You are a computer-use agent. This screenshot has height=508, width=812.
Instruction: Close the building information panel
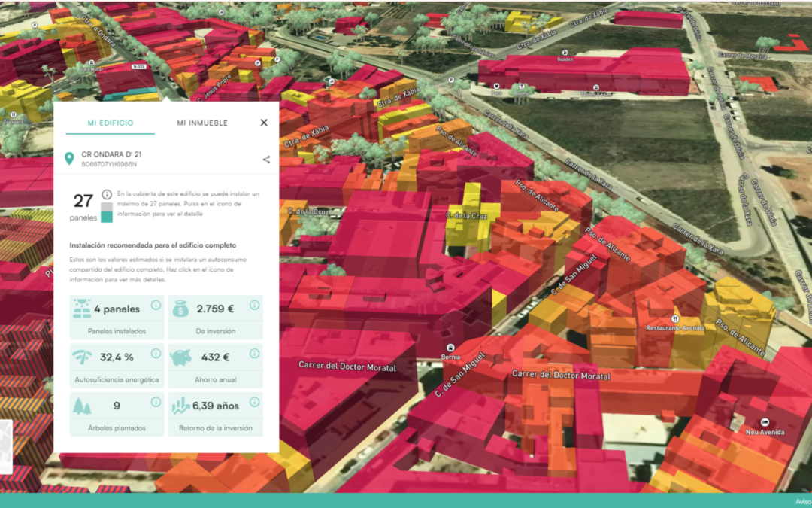(x=265, y=123)
